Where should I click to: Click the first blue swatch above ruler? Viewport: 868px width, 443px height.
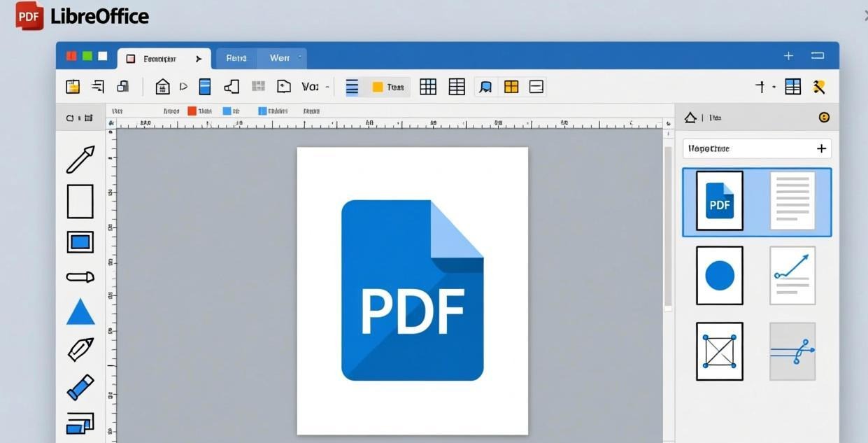point(227,111)
